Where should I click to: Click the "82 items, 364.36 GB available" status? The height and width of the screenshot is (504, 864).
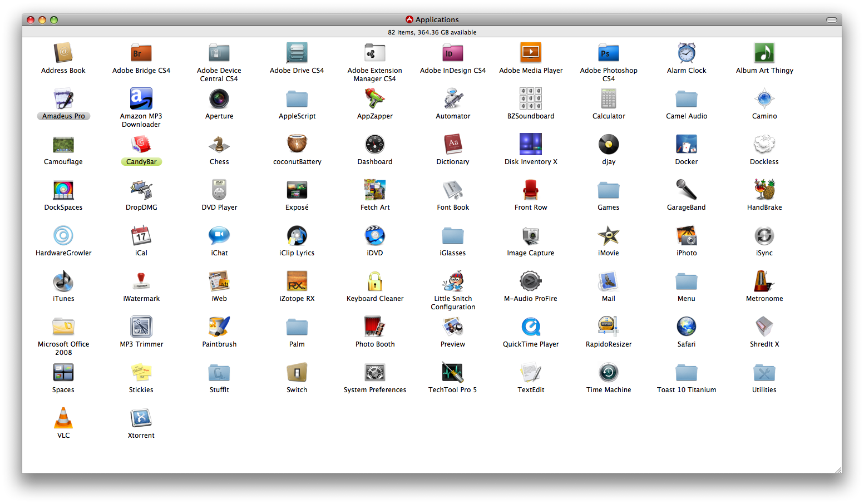[x=432, y=32]
